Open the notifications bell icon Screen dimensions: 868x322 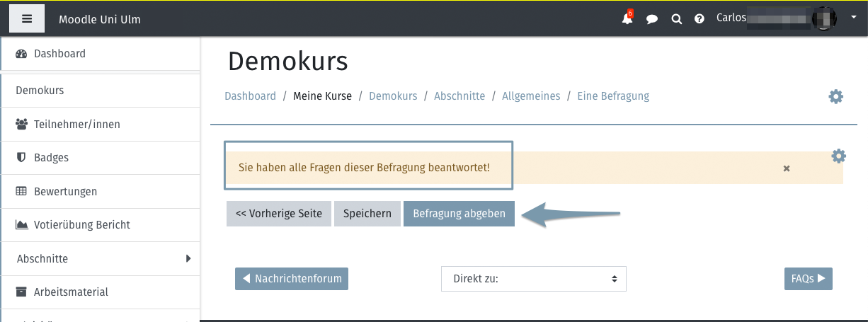pos(627,19)
